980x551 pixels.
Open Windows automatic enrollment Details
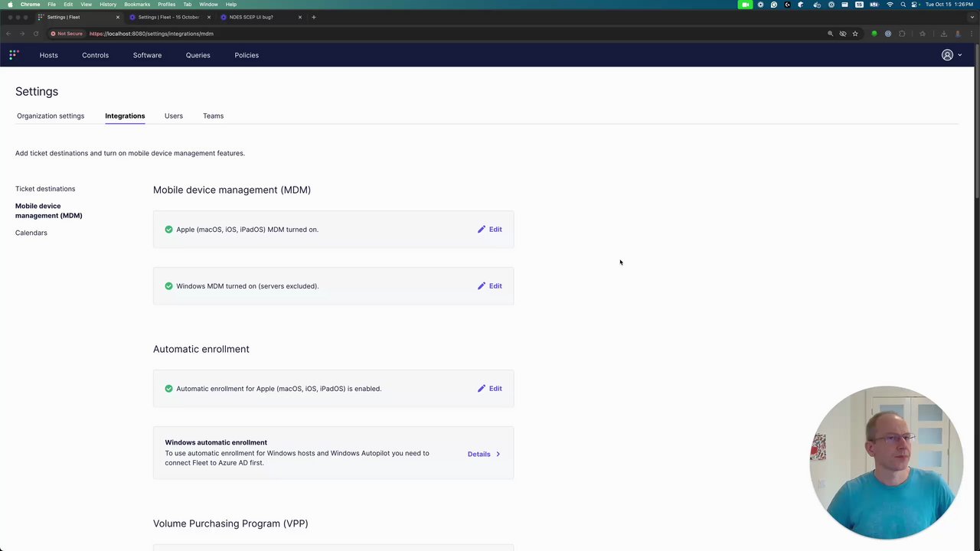coord(484,455)
